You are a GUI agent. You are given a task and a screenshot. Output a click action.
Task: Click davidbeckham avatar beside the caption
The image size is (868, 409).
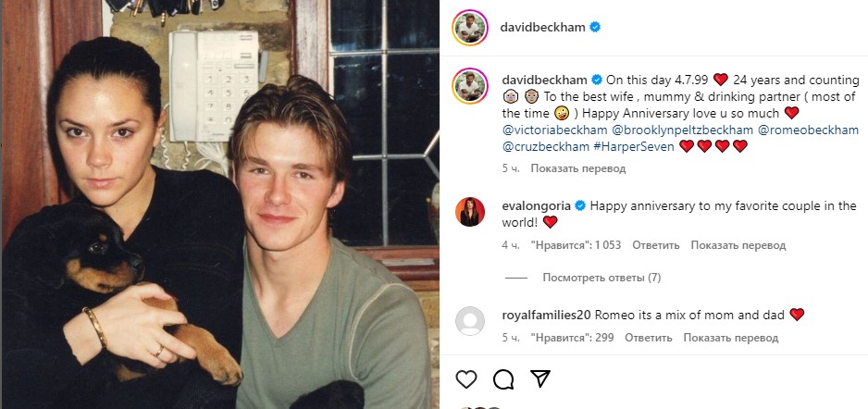click(470, 86)
